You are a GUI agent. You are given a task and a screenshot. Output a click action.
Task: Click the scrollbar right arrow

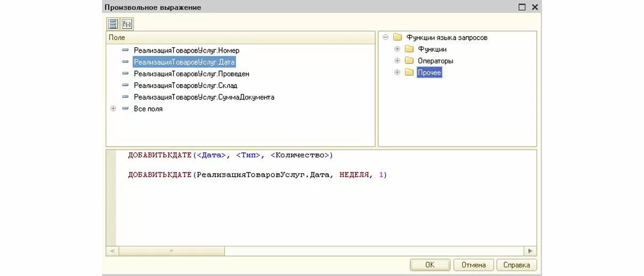(530, 251)
